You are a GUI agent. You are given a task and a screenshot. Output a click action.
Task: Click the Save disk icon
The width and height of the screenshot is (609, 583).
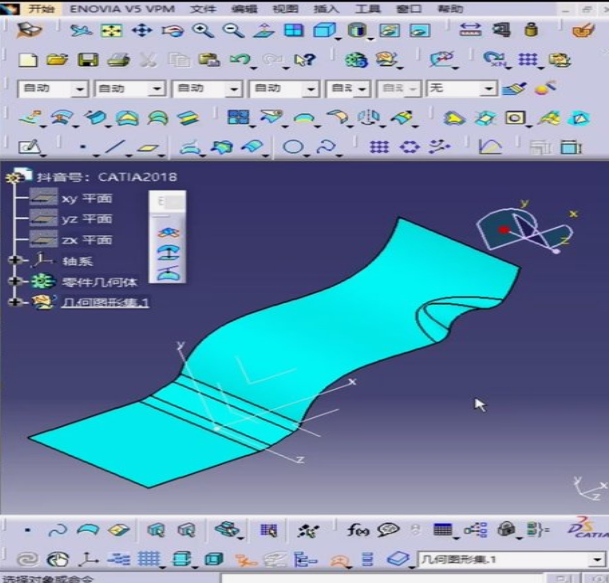coord(88,60)
